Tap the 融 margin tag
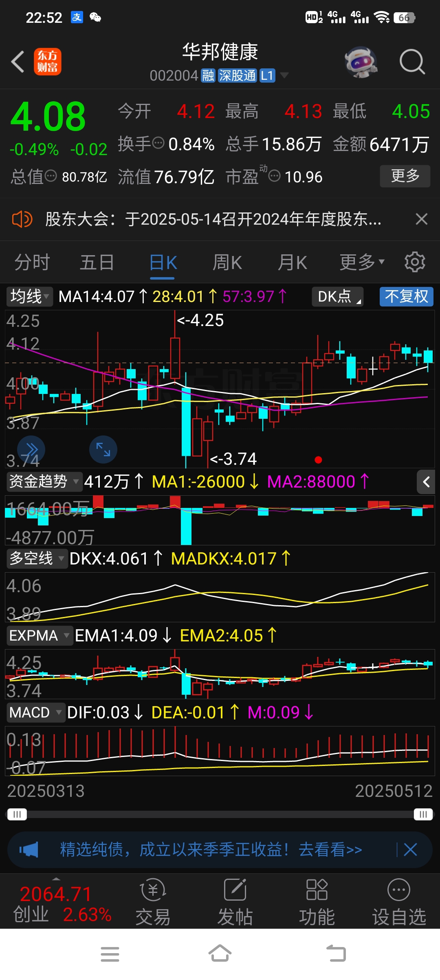 click(x=208, y=75)
